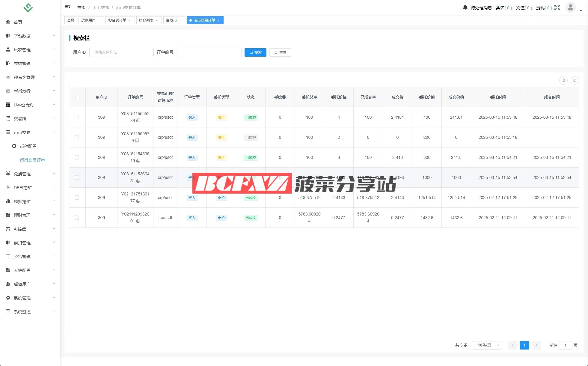This screenshot has width=588, height=366.
Task: Copy order number Y0211120932601
Action: [138, 221]
